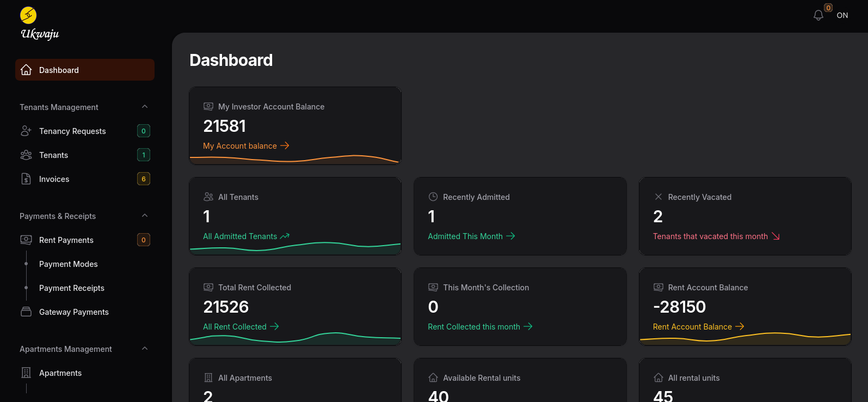Click the Invoices count badge showing 6

144,179
